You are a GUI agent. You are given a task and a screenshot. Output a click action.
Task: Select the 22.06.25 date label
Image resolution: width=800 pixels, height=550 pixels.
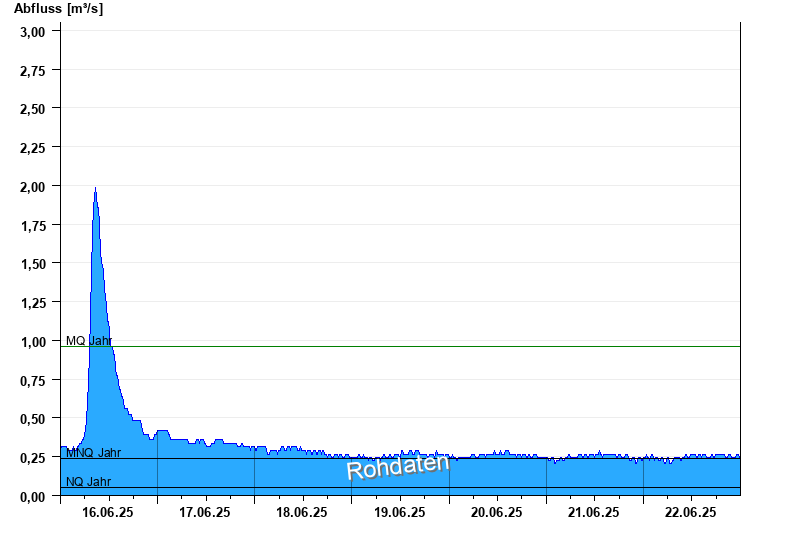point(690,512)
